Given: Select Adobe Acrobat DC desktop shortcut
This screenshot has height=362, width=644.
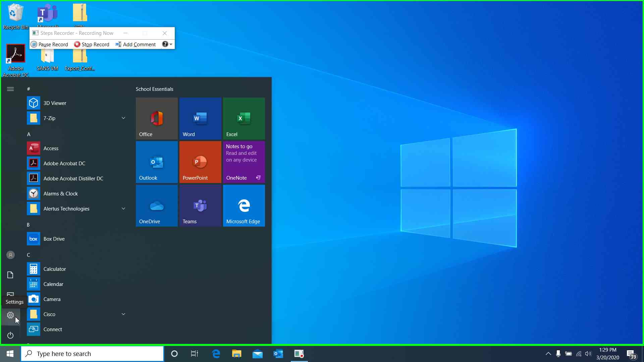Looking at the screenshot, I should 15,61.
